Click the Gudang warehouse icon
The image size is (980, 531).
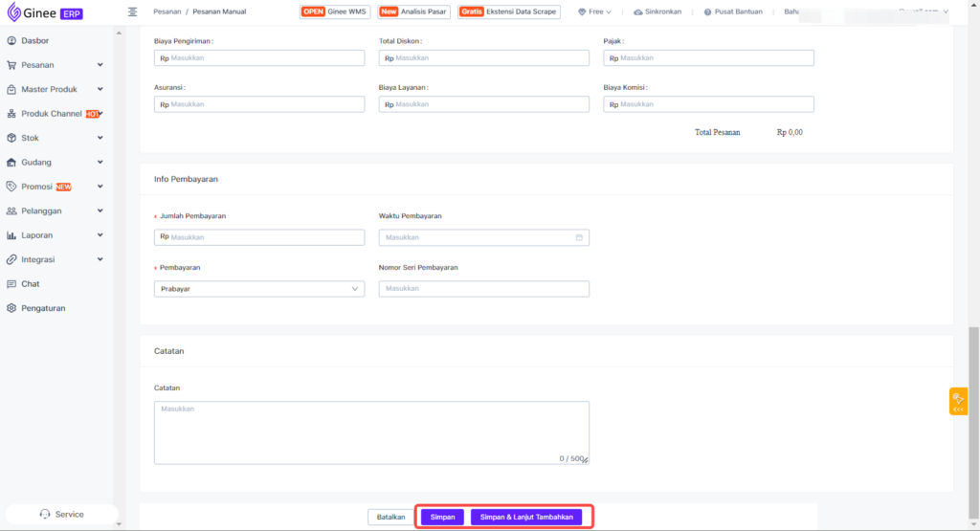pyautogui.click(x=11, y=163)
